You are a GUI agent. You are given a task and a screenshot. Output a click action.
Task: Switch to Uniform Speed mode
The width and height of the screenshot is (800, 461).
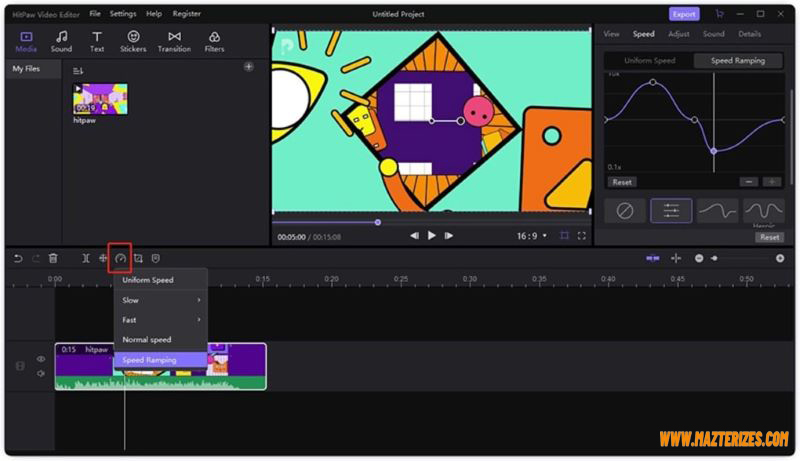click(649, 61)
